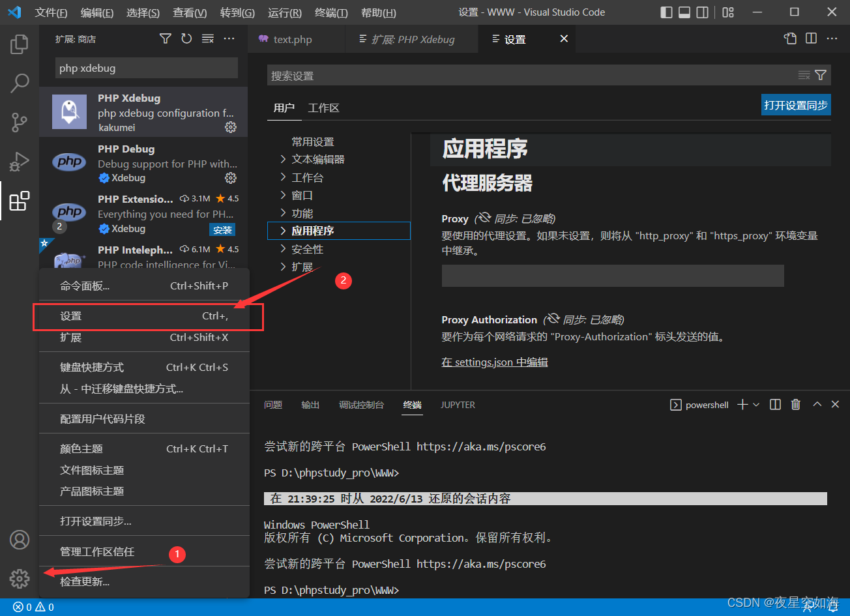850x616 pixels.
Task: Choose 键盘快捷方式 from the manage menu
Action: tap(144, 367)
